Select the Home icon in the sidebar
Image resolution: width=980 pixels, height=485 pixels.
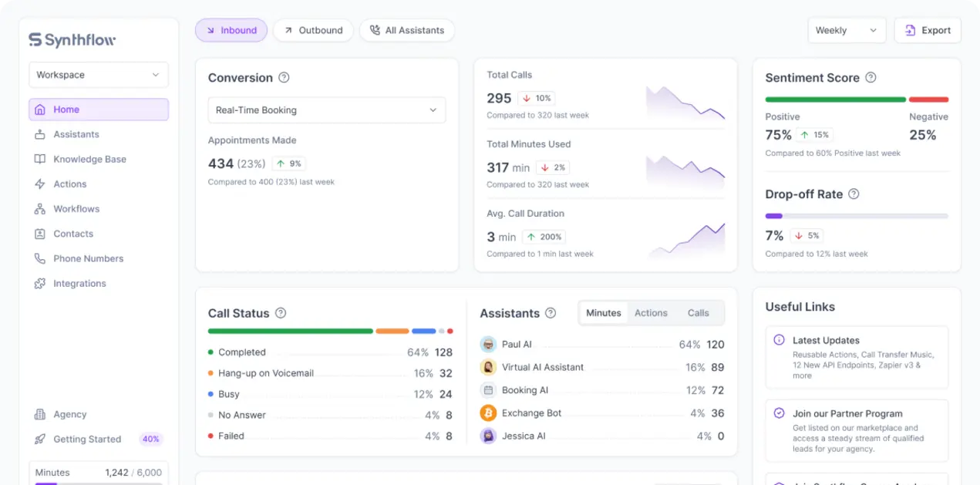tap(40, 109)
